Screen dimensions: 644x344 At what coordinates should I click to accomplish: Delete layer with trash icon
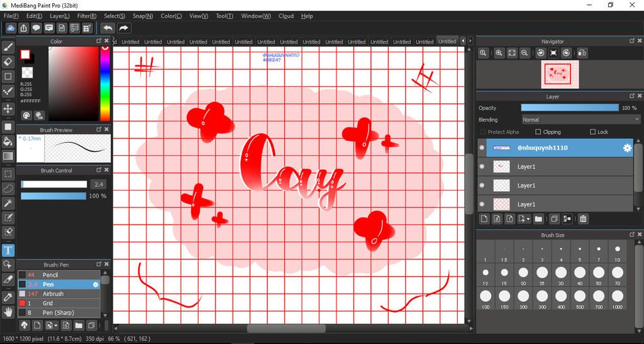583,219
